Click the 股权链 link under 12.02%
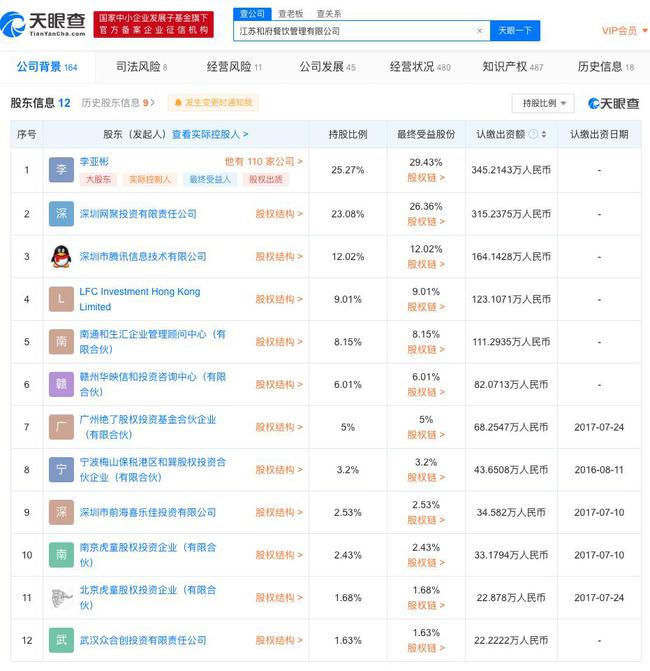Image resolution: width=650 pixels, height=671 pixels. click(426, 264)
